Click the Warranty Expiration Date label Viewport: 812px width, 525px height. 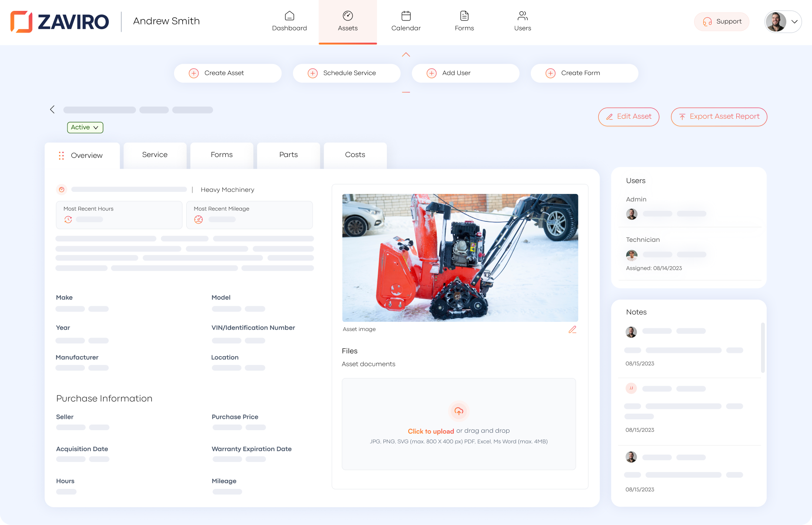[252, 449]
